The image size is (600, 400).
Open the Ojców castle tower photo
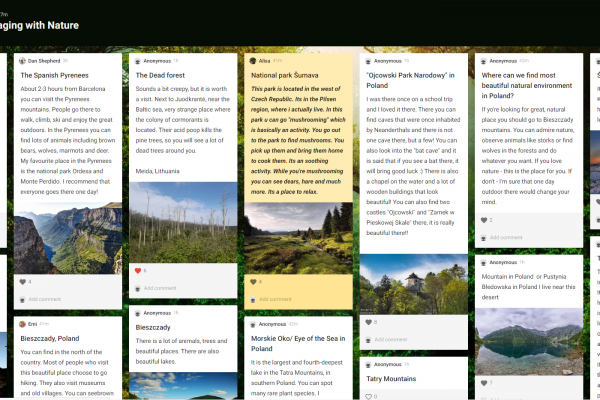414,284
